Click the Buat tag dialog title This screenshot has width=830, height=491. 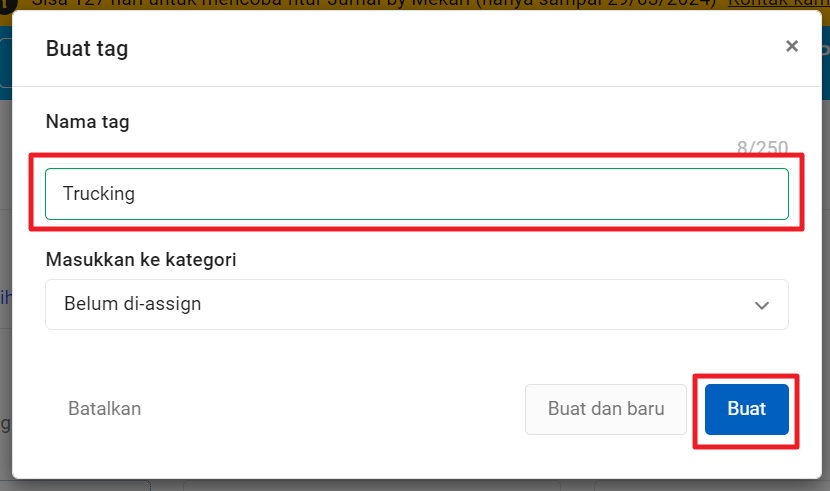tap(87, 48)
